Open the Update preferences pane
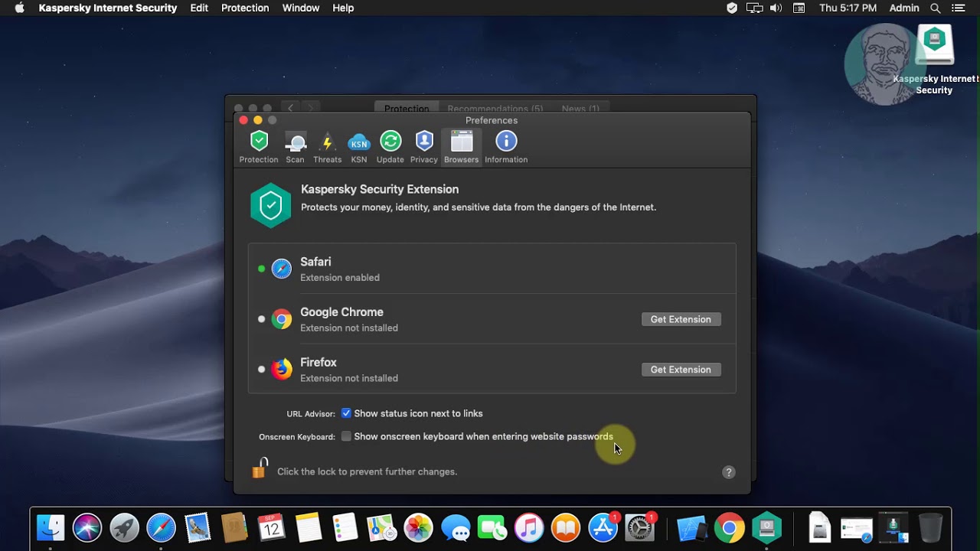980x551 pixels. [x=390, y=147]
